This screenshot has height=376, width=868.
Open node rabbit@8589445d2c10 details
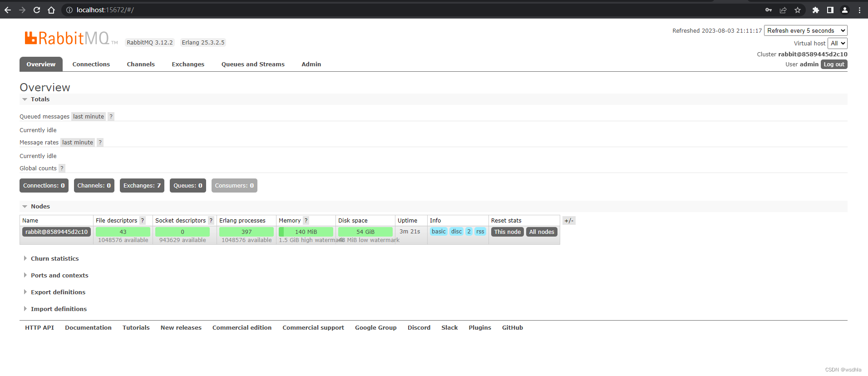(x=56, y=232)
